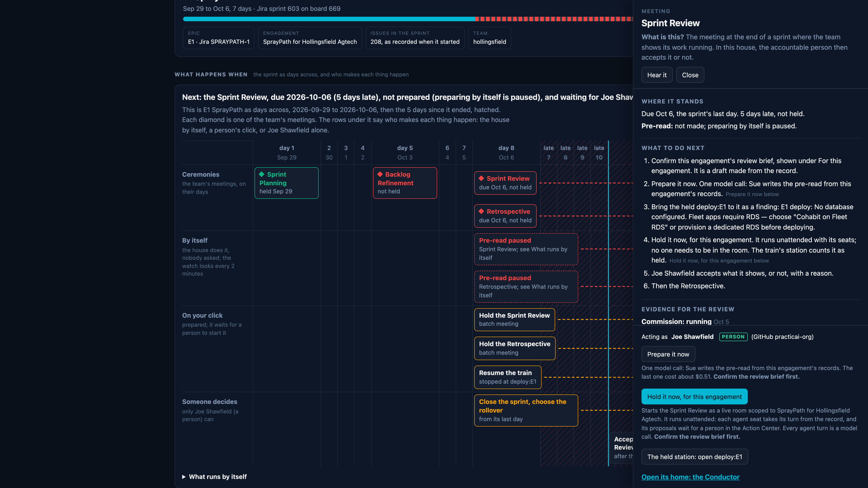Open Close the sprint, choose the rollover
The image size is (868, 488).
pyautogui.click(x=526, y=410)
